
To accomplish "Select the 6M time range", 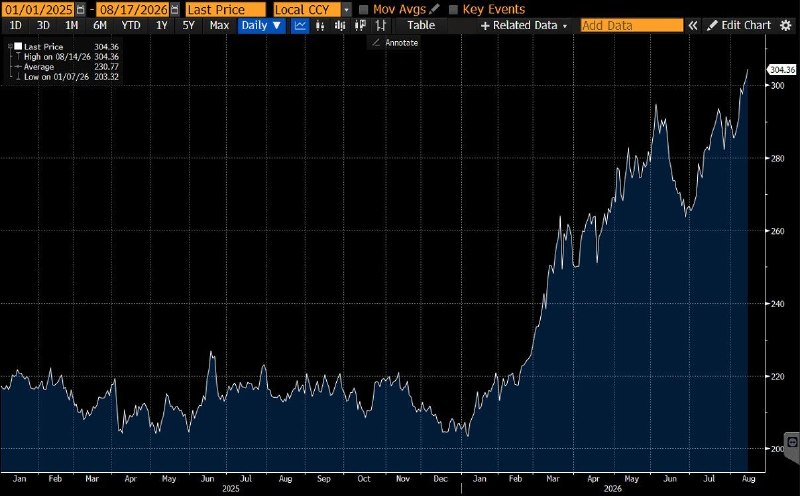I will click(x=99, y=26).
